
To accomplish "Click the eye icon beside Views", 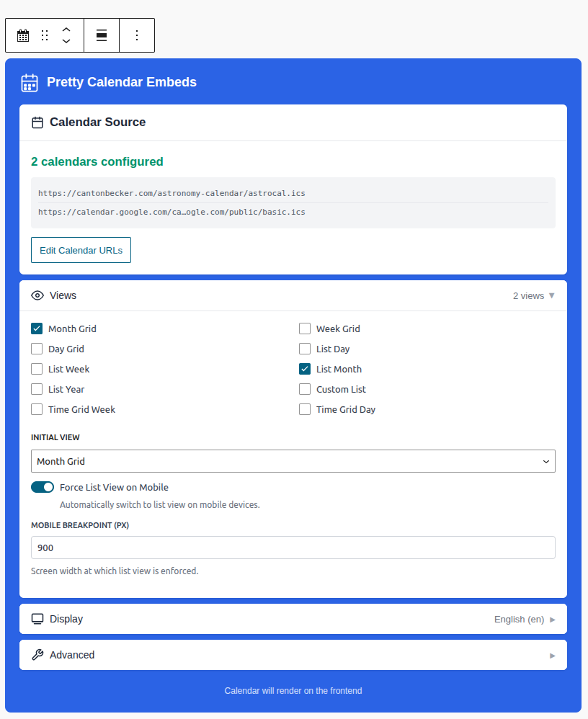I will click(x=37, y=295).
